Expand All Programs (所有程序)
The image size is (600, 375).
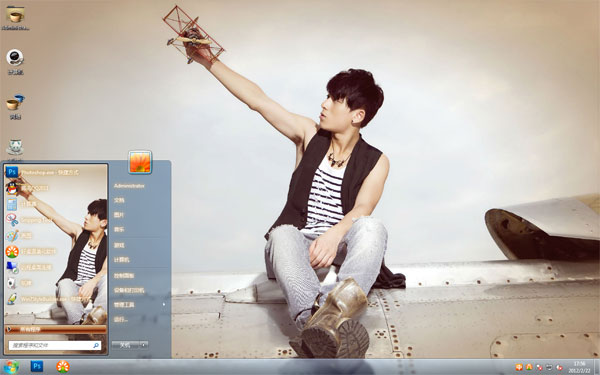click(56, 329)
